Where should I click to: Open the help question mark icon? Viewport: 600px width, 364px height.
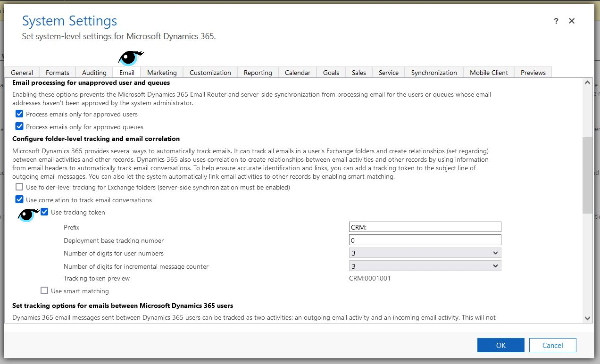[x=556, y=21]
